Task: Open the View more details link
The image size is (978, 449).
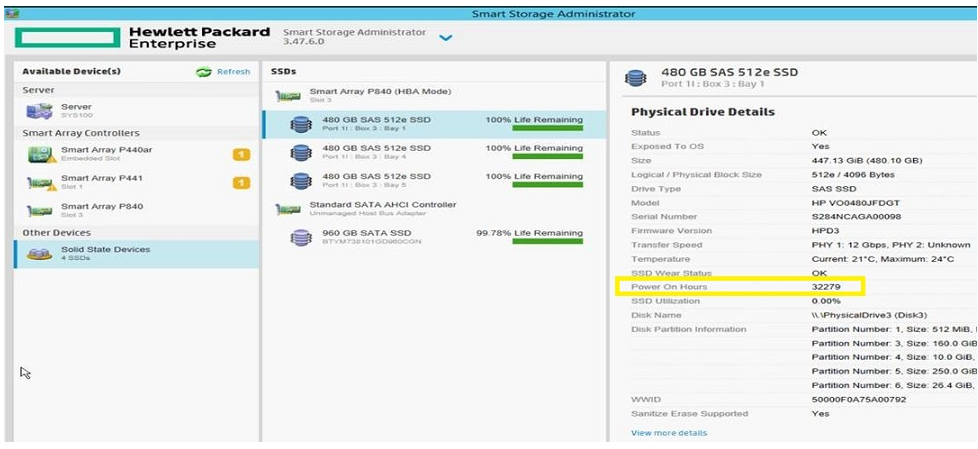Action: (668, 433)
